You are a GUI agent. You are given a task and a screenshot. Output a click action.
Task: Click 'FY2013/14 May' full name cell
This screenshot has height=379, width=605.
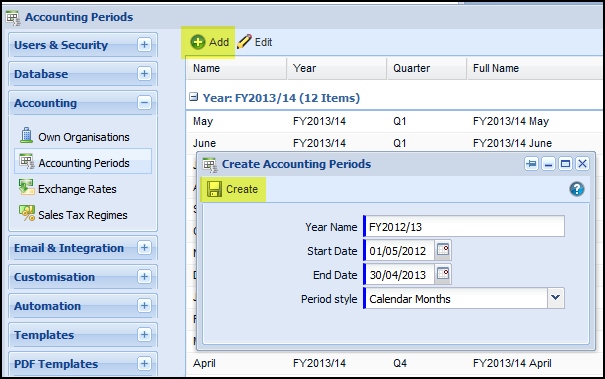[511, 122]
